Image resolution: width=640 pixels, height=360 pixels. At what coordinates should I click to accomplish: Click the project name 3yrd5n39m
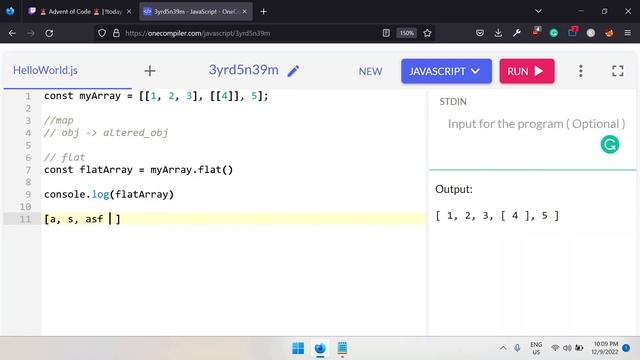(x=244, y=70)
